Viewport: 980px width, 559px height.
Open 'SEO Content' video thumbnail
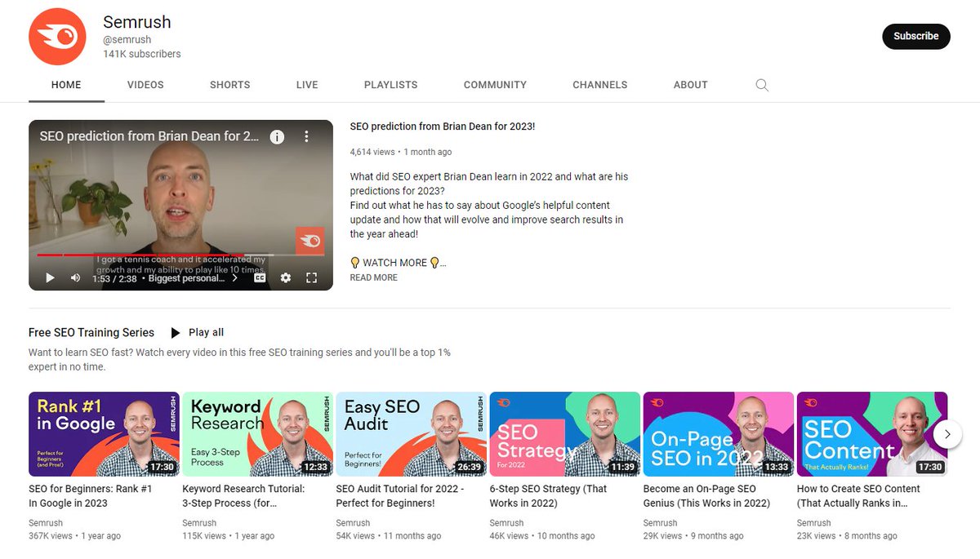(872, 434)
